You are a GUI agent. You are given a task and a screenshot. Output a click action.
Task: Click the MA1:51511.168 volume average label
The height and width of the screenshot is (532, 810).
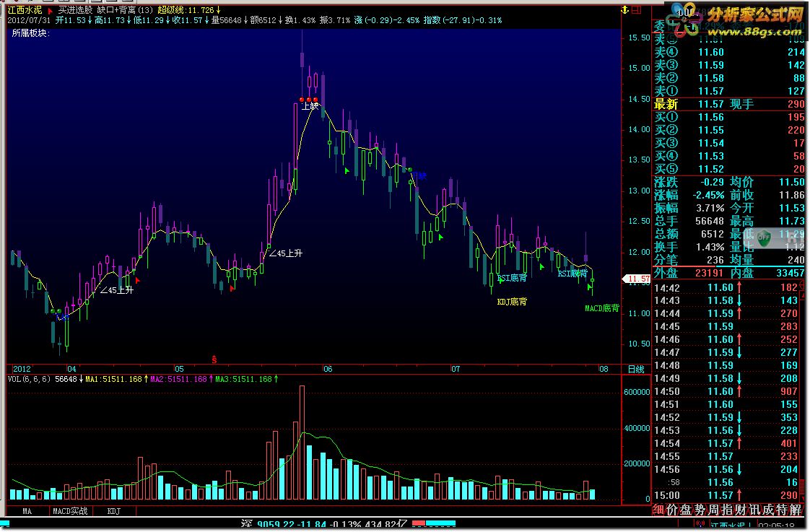116,379
